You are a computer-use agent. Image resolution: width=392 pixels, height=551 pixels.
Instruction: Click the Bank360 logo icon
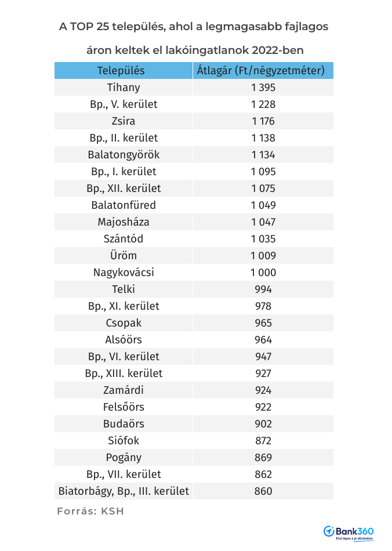pyautogui.click(x=329, y=531)
